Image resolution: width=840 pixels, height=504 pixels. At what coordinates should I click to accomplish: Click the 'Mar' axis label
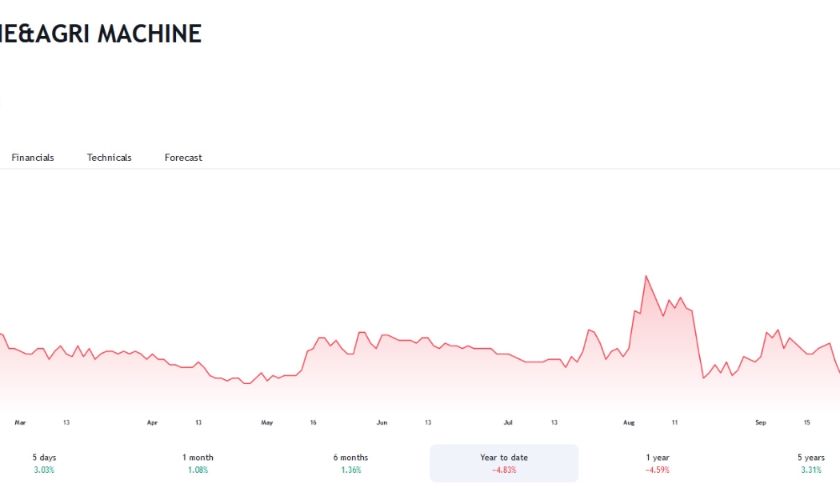click(20, 422)
